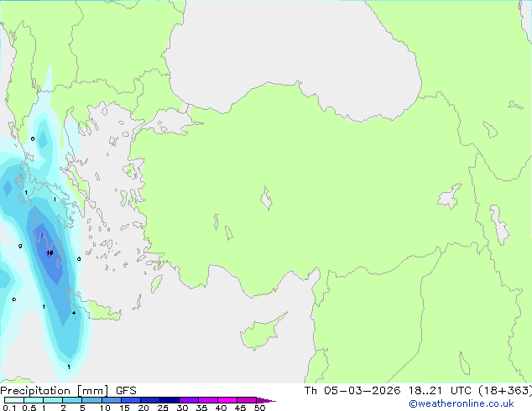
Task: Click the legend label "25"
Action: (x=163, y=408)
